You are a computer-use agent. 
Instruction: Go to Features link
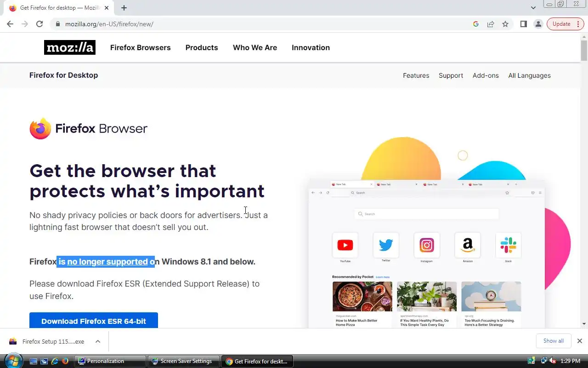click(x=416, y=75)
